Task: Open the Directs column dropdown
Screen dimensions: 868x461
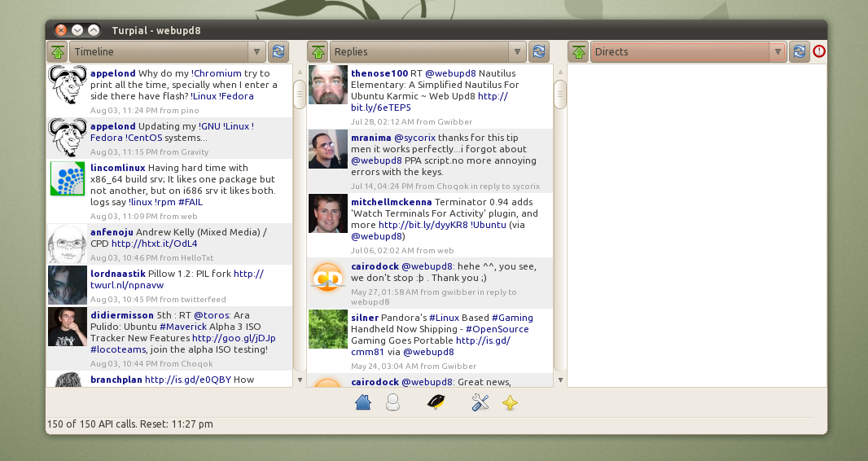Action: 689,51
